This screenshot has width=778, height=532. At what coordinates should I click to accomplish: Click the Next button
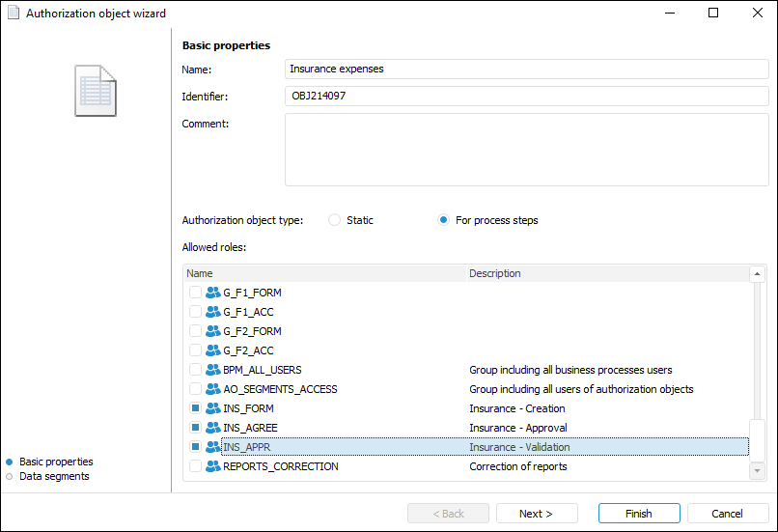point(536,514)
